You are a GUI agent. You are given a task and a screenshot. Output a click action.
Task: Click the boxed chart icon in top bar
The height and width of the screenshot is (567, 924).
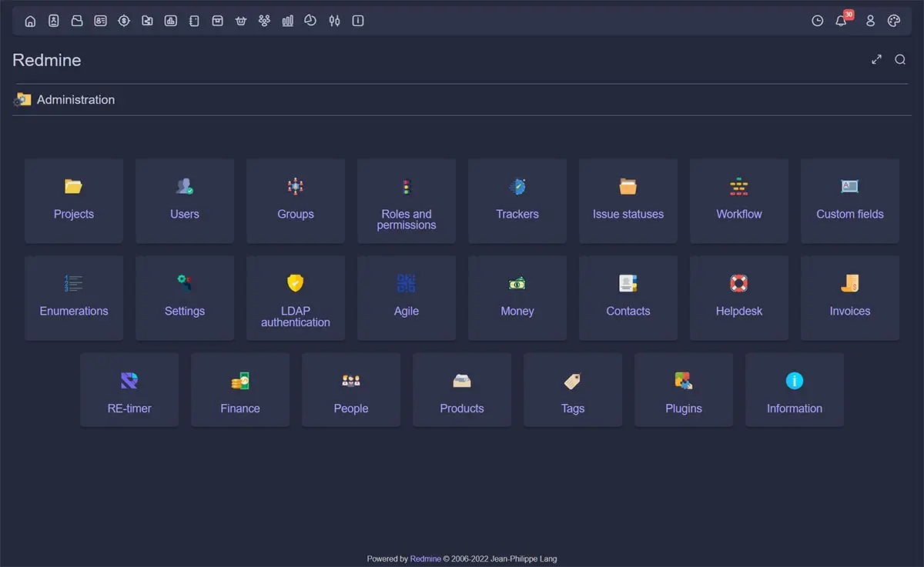pos(171,21)
